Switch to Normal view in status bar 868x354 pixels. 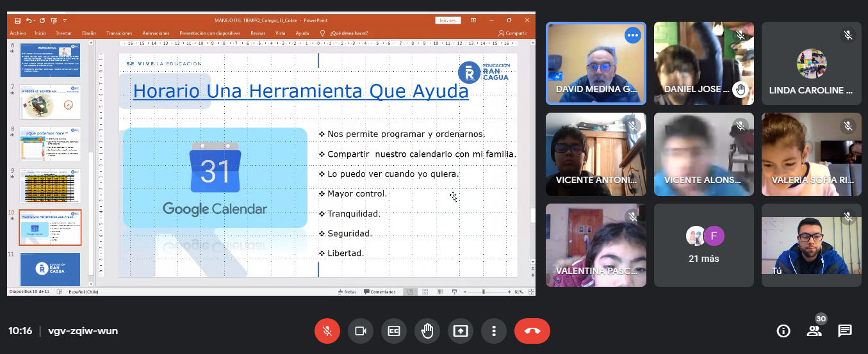tap(411, 292)
